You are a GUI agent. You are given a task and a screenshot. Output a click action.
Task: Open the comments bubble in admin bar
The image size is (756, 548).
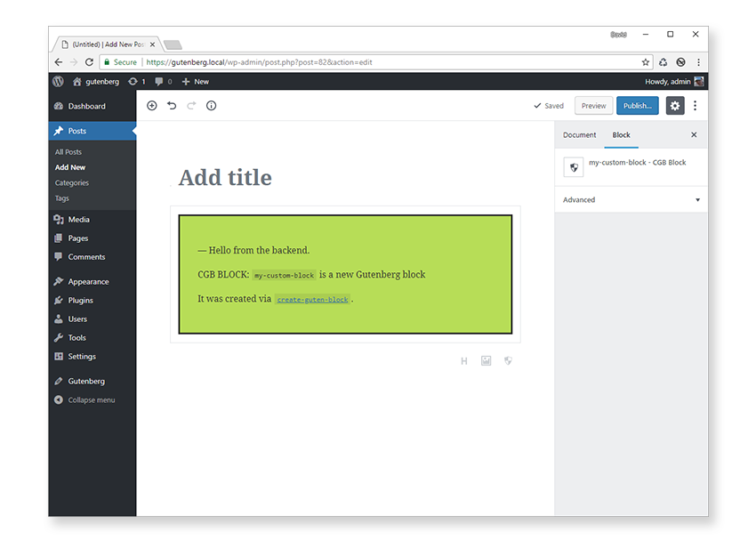[x=164, y=82]
